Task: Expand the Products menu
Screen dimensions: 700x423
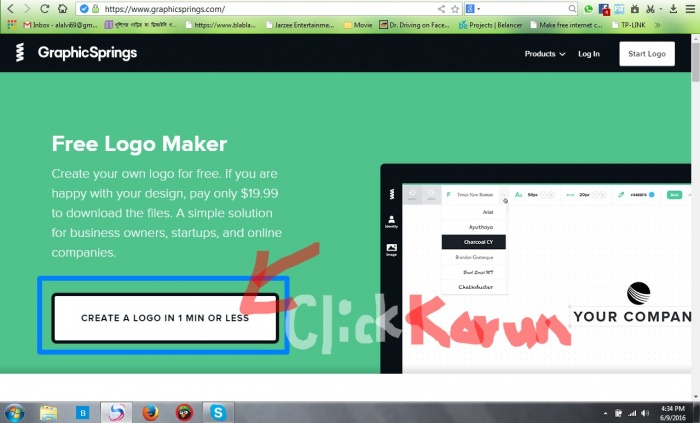Action: tap(545, 54)
